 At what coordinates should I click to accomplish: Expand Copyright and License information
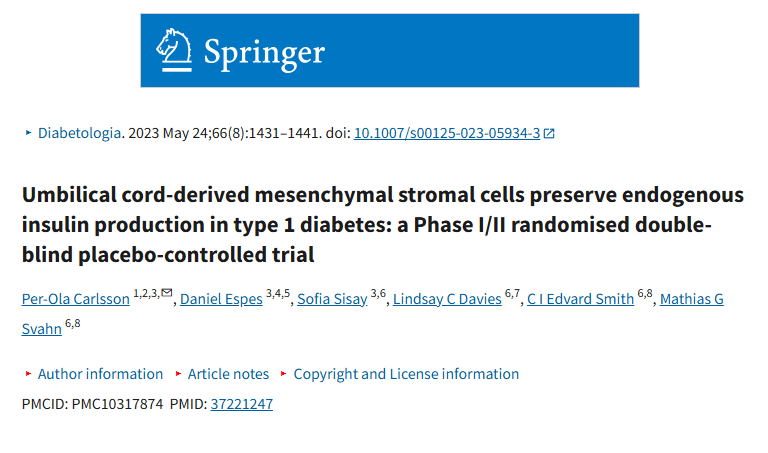[x=406, y=374]
